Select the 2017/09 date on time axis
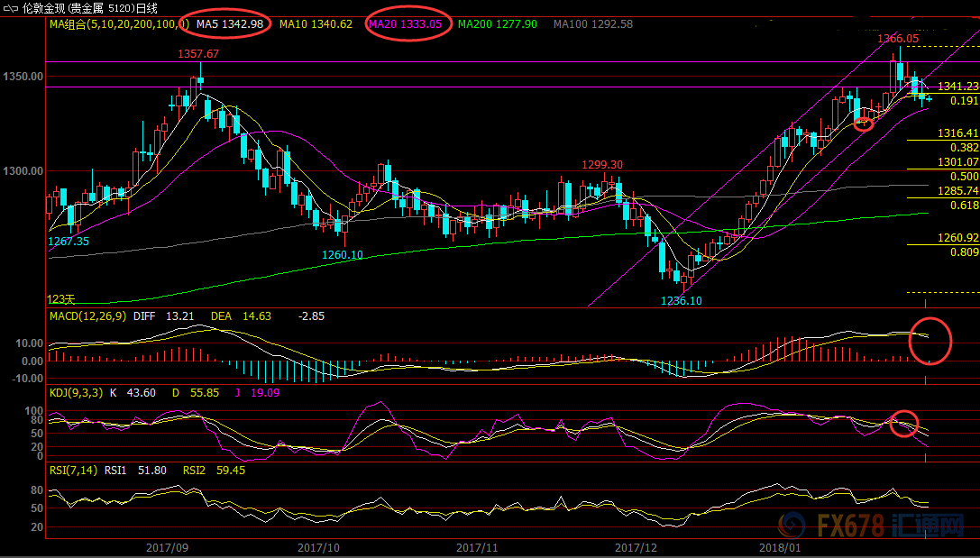Image resolution: width=980 pixels, height=558 pixels. pyautogui.click(x=167, y=547)
